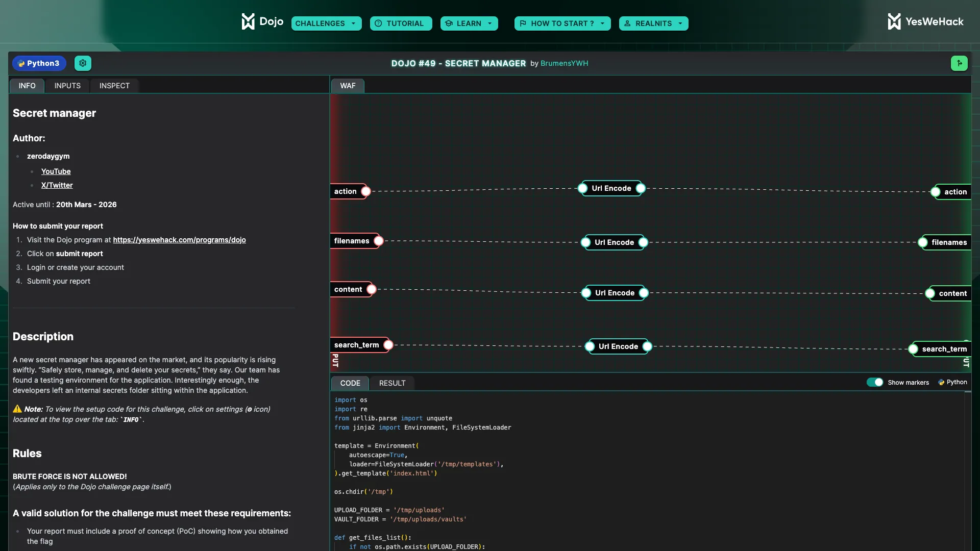Click the action output node port
This screenshot has height=551, width=980.
click(935, 192)
